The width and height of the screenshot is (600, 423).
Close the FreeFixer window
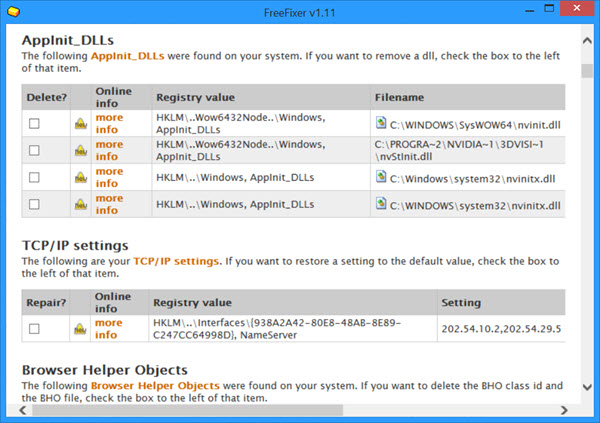[577, 8]
